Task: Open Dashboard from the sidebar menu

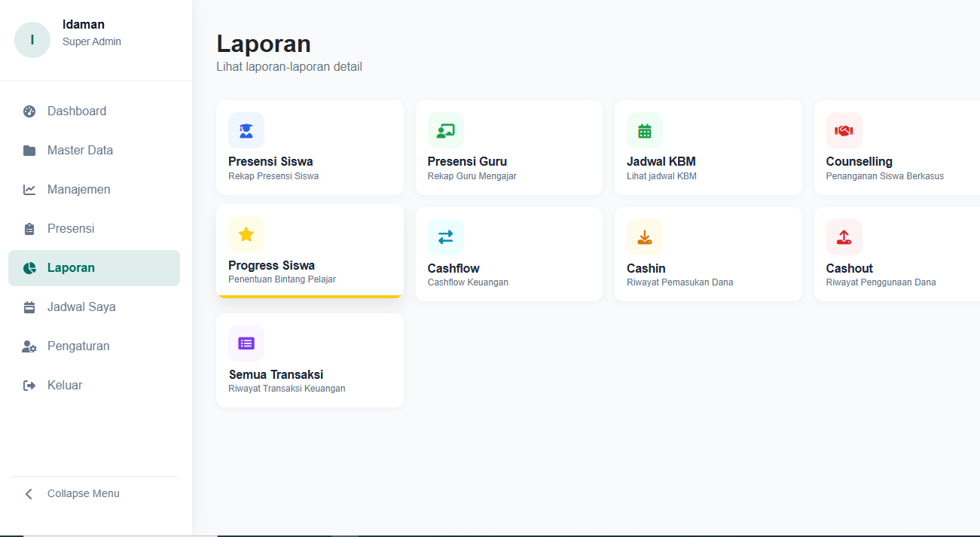Action: pos(94,111)
